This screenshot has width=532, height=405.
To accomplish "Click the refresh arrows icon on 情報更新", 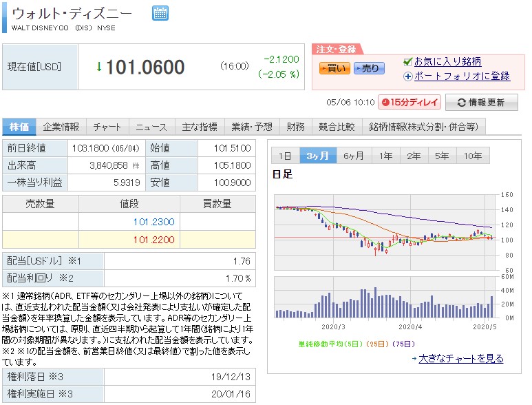I will tap(461, 103).
